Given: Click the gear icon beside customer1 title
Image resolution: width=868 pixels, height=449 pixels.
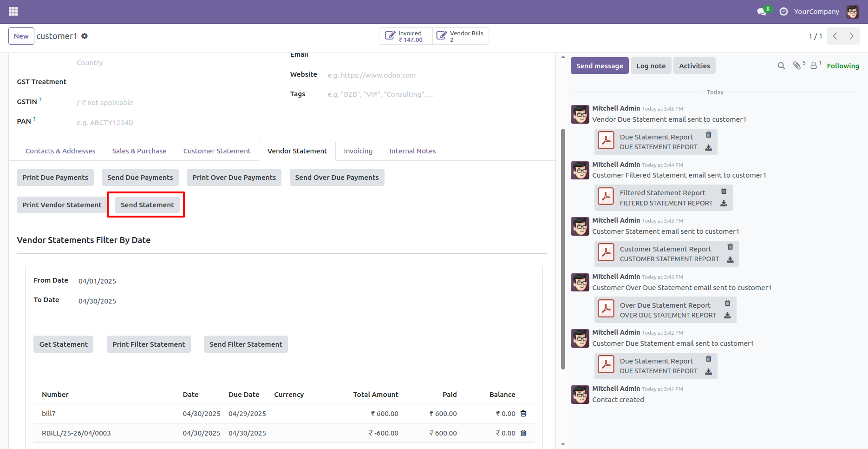Looking at the screenshot, I should (x=85, y=36).
